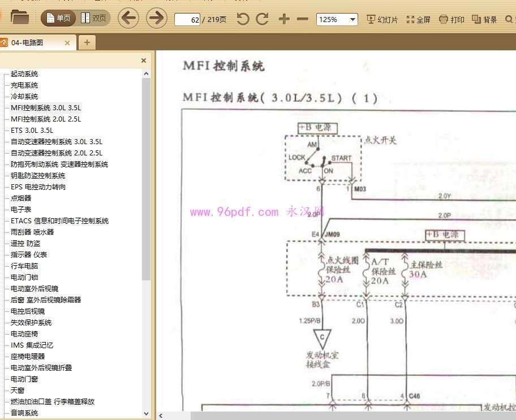The width and height of the screenshot is (516, 420).
Task: Open bookmark 自动变速器控制系统 3.0L 3.5L
Action: (57, 142)
